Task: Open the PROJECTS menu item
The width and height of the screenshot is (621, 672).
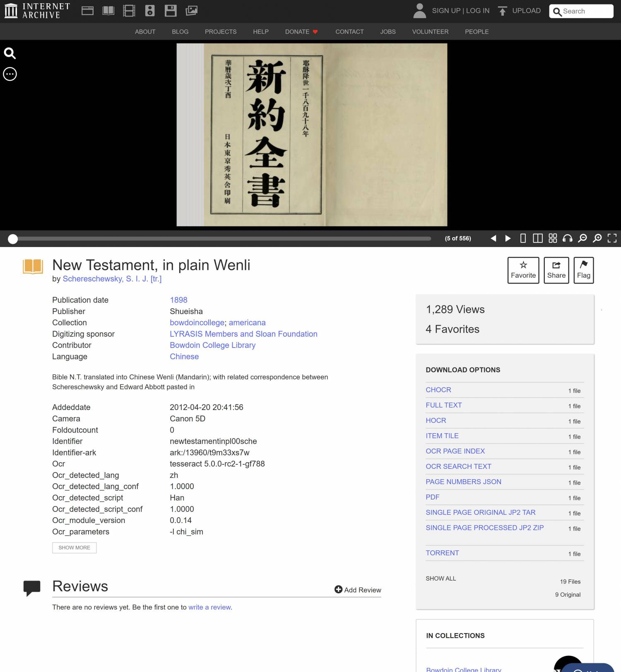Action: click(221, 31)
